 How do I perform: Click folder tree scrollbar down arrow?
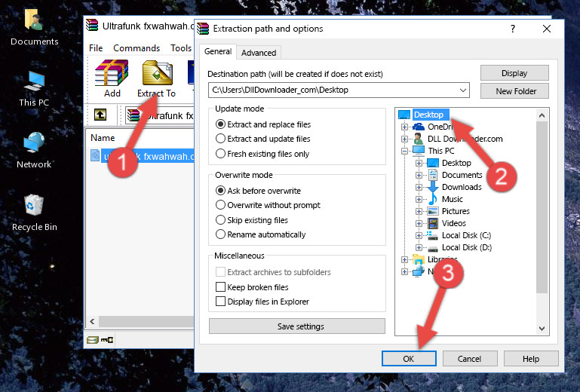[542, 329]
